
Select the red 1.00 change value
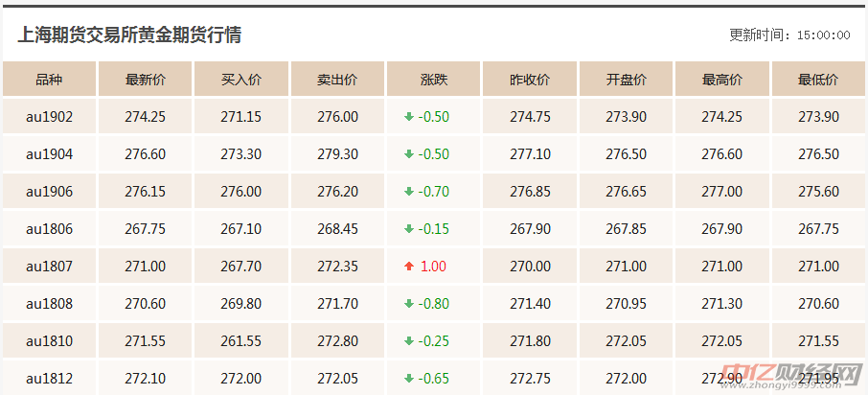click(x=433, y=267)
